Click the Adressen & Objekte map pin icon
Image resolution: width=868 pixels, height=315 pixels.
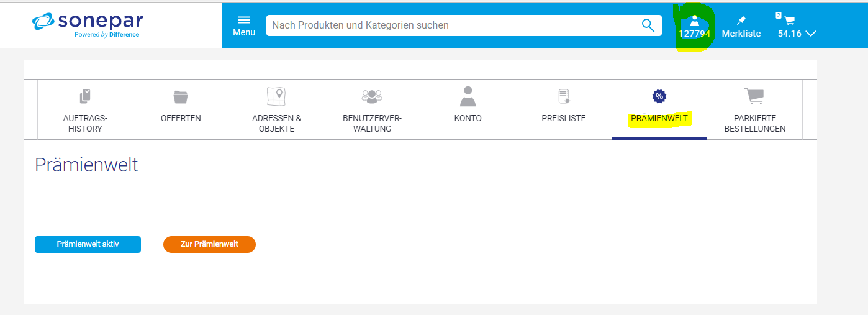click(276, 96)
